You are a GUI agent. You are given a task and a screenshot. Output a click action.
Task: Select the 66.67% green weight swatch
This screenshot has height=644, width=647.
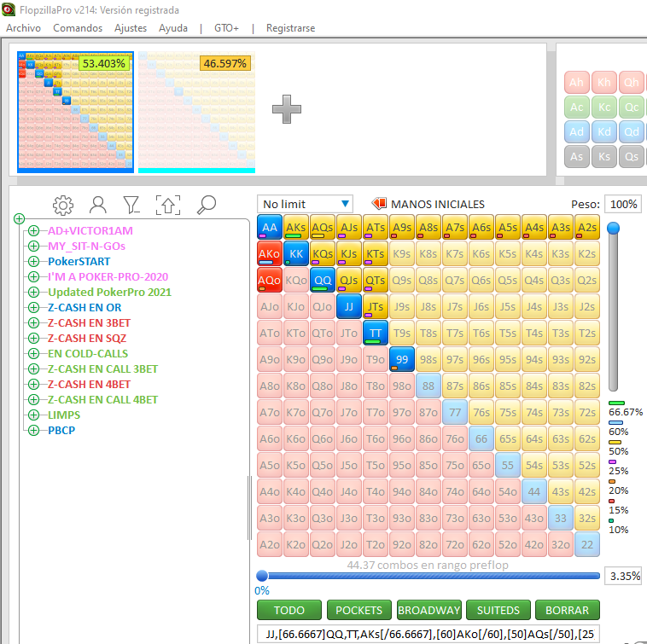(616, 403)
